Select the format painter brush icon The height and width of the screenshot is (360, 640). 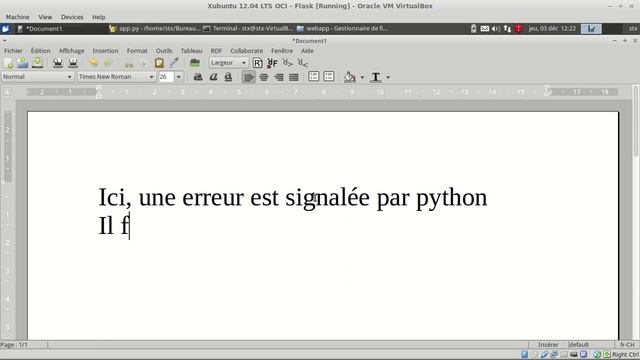click(174, 62)
